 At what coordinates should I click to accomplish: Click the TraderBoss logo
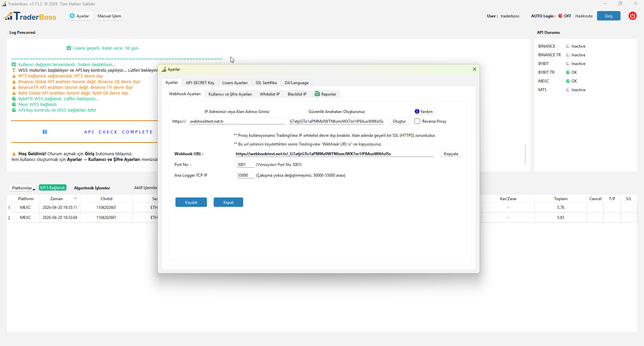(x=30, y=16)
